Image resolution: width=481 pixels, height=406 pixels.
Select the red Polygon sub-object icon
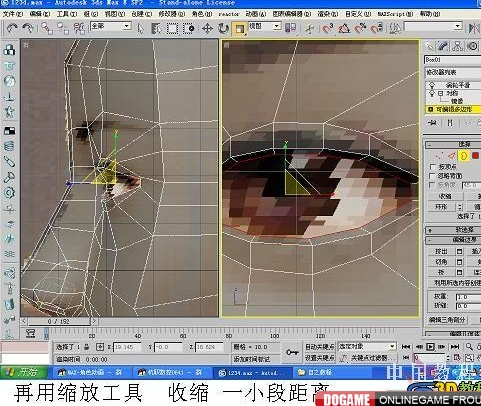(475, 156)
